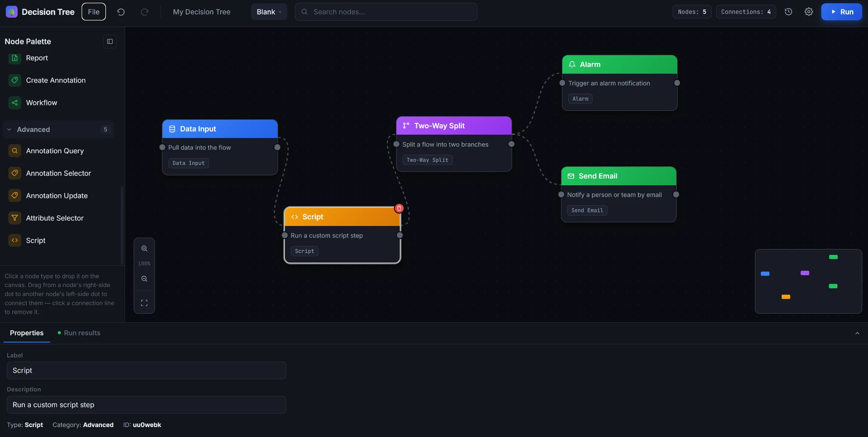868x437 pixels.
Task: Add Create Annotation node from palette
Action: tap(59, 80)
